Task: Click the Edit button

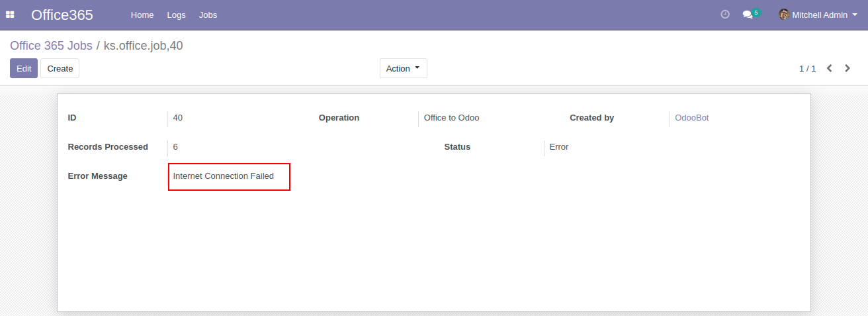Action: [x=24, y=68]
